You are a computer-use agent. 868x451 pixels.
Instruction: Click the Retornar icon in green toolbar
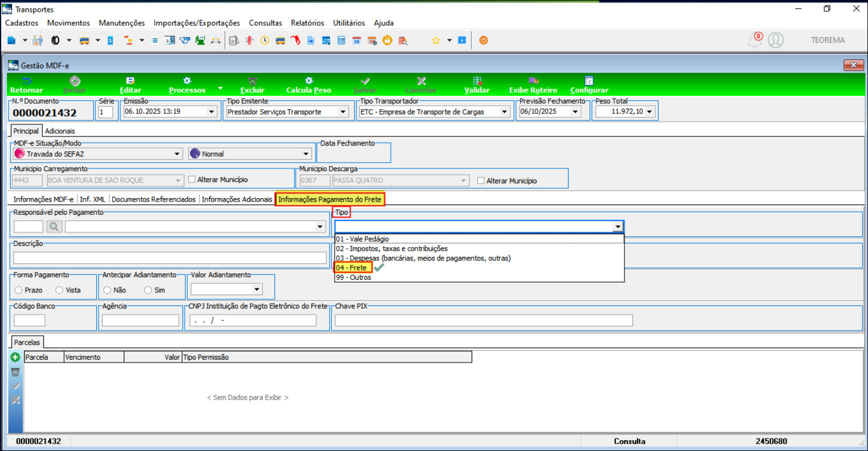tap(26, 81)
